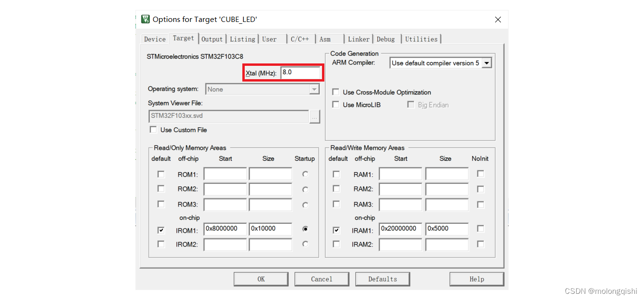This screenshot has width=644, height=300.
Task: Click the IRAM1 Size field 0x5000
Action: (x=447, y=229)
